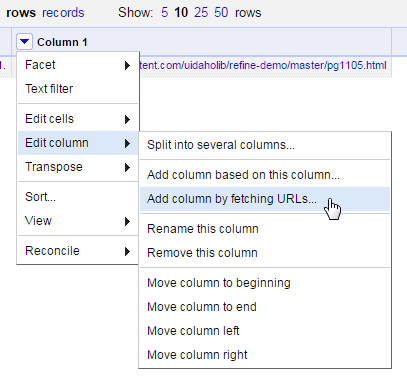Select Move column to end
This screenshot has height=383, width=407.
coord(265,307)
